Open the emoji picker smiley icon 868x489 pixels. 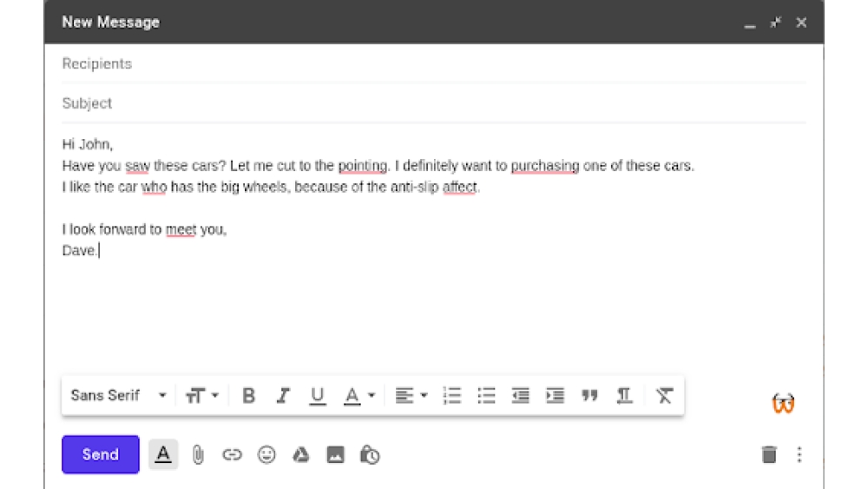[266, 454]
